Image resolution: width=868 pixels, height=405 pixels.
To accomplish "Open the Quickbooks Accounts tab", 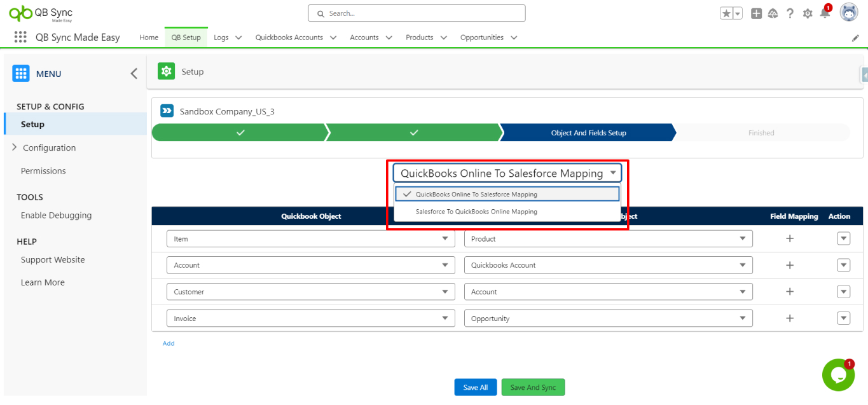I will [x=289, y=38].
